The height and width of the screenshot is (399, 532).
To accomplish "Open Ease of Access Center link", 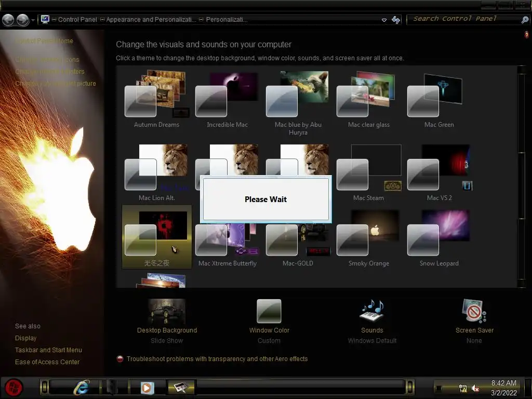I will point(47,362).
